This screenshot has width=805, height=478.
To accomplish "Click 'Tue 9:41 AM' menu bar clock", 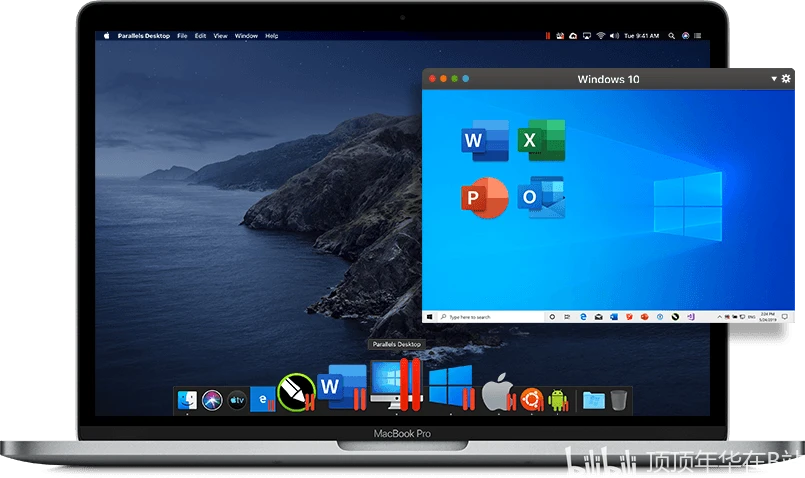I will point(642,35).
